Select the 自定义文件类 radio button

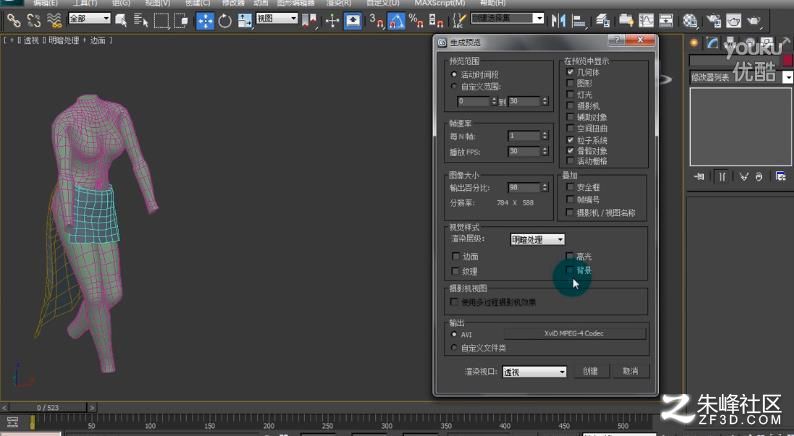tap(454, 347)
